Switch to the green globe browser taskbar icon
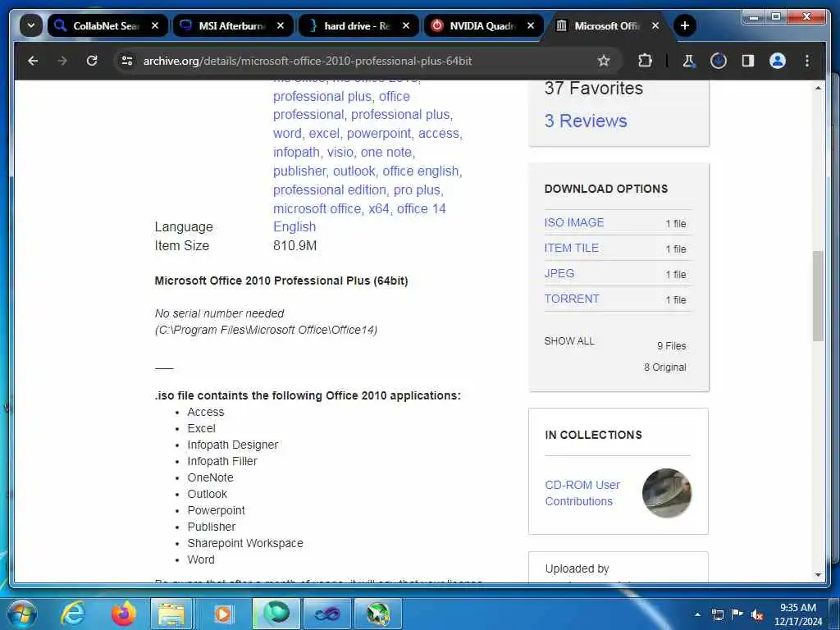The image size is (840, 630). pos(276,614)
